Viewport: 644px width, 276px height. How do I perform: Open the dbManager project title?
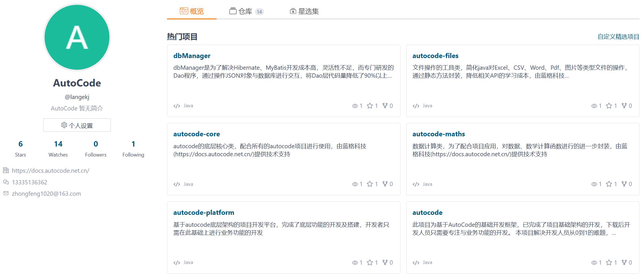tap(192, 56)
